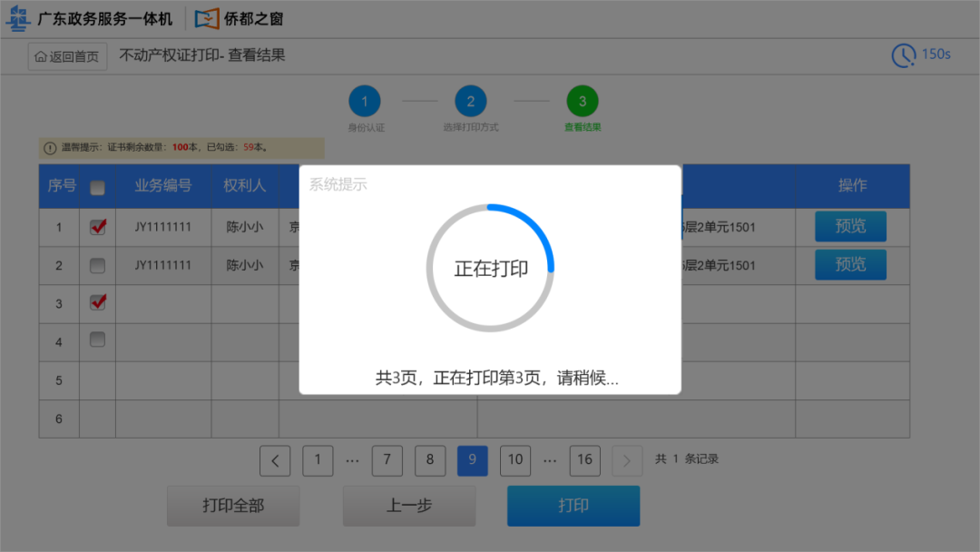Viewport: 980px width, 552px height.
Task: Open 预览 for the first record
Action: [x=849, y=226]
